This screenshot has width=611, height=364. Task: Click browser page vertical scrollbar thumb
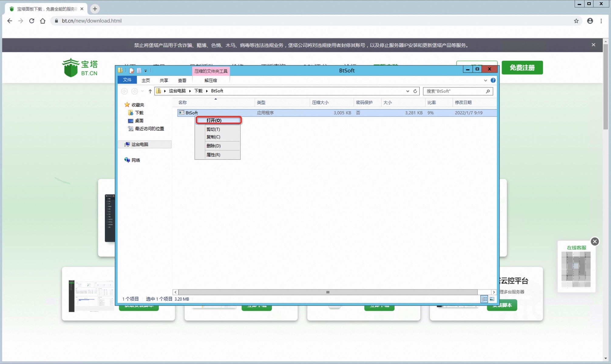pyautogui.click(x=605, y=87)
